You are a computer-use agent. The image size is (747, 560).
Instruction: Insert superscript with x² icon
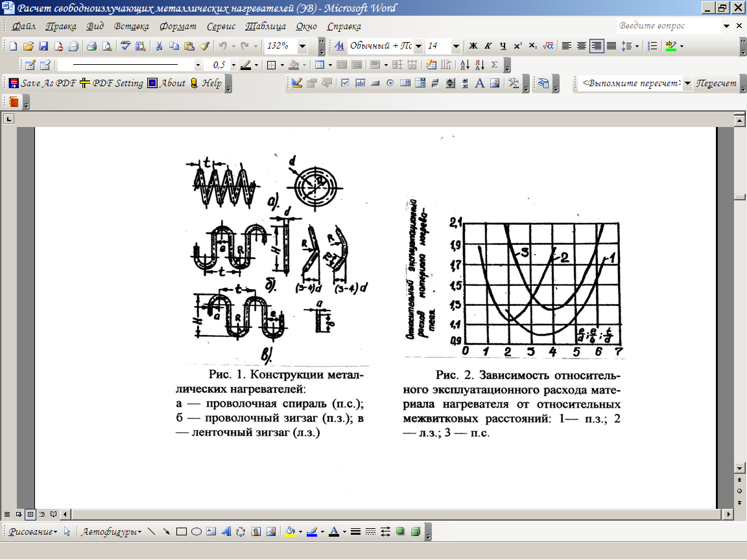518,46
